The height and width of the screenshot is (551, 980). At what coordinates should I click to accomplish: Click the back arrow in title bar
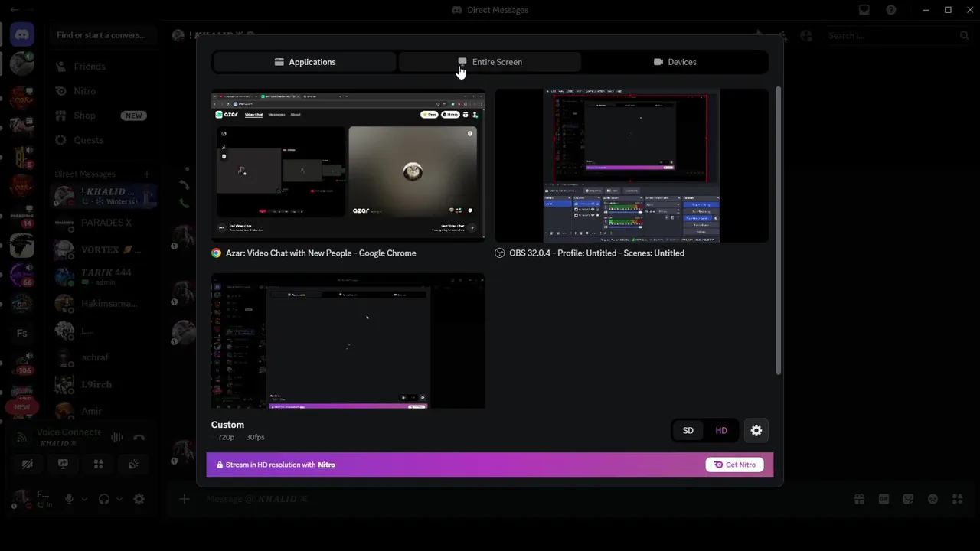click(15, 10)
